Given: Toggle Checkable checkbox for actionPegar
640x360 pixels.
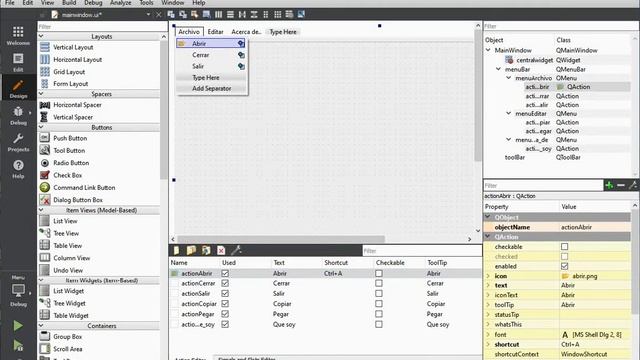Looking at the screenshot, I should [x=379, y=314].
